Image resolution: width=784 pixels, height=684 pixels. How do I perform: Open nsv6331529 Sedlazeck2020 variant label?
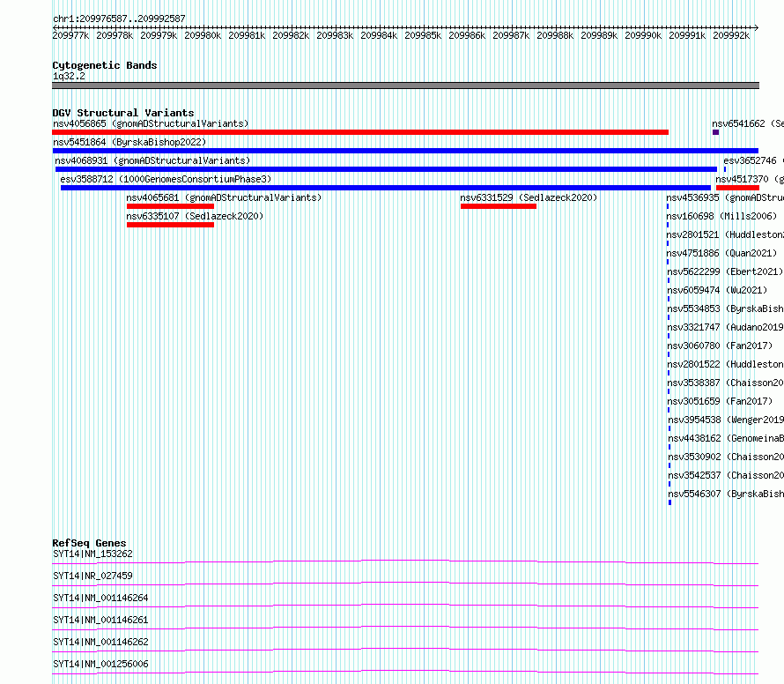click(x=529, y=197)
